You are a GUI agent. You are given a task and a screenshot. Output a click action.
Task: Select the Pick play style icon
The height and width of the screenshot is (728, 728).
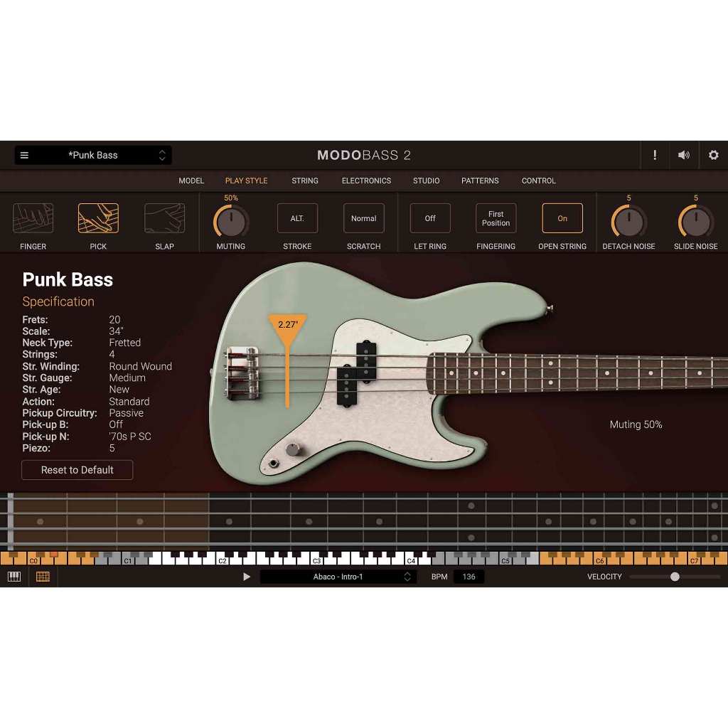coord(98,218)
